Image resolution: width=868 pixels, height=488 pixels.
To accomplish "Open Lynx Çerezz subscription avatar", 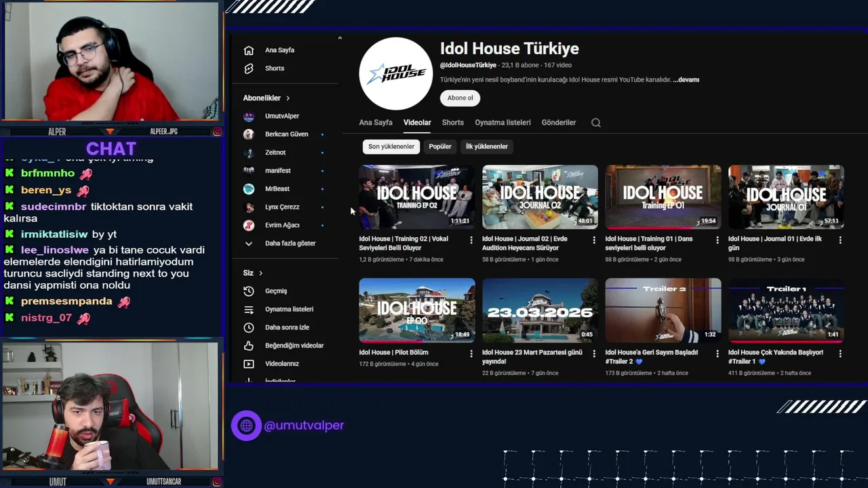I will (x=249, y=207).
